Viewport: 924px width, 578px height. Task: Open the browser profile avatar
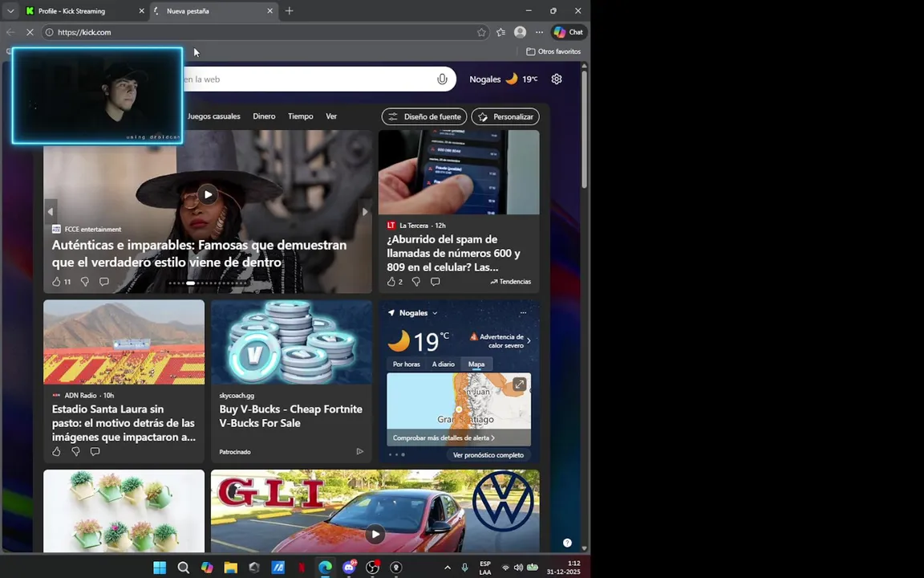pyautogui.click(x=520, y=32)
